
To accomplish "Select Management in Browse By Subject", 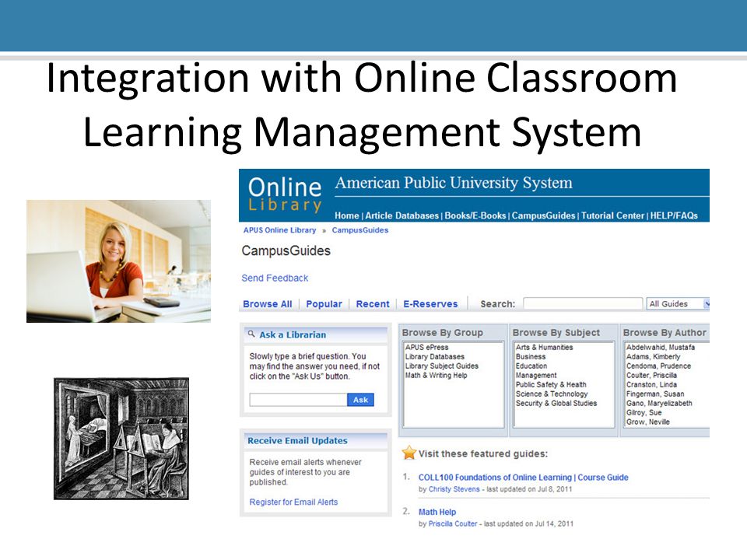I will pos(536,375).
